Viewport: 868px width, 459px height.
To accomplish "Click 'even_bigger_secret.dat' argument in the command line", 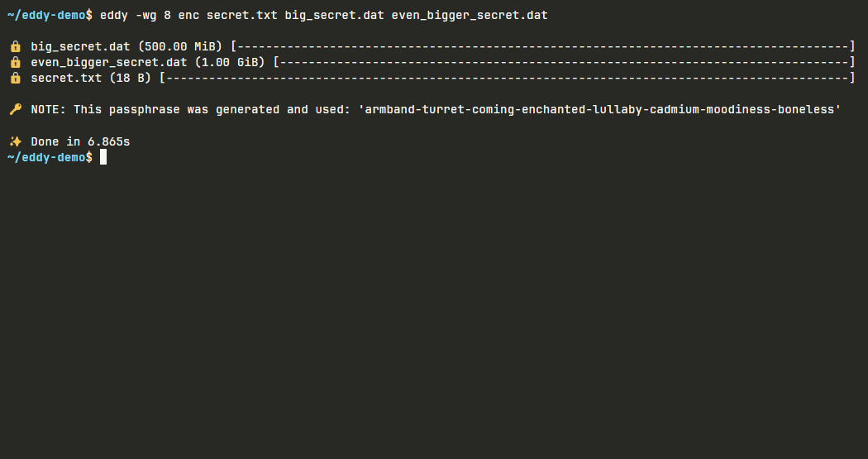I will (x=470, y=16).
